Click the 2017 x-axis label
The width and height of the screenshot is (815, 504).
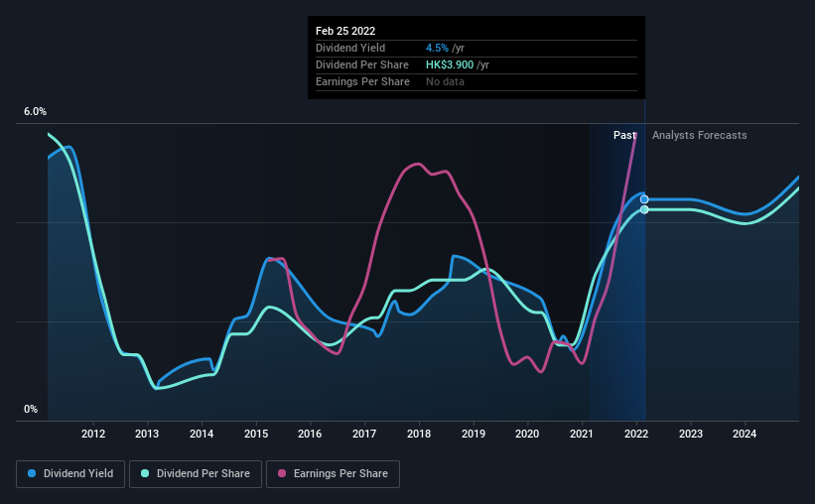(x=364, y=434)
